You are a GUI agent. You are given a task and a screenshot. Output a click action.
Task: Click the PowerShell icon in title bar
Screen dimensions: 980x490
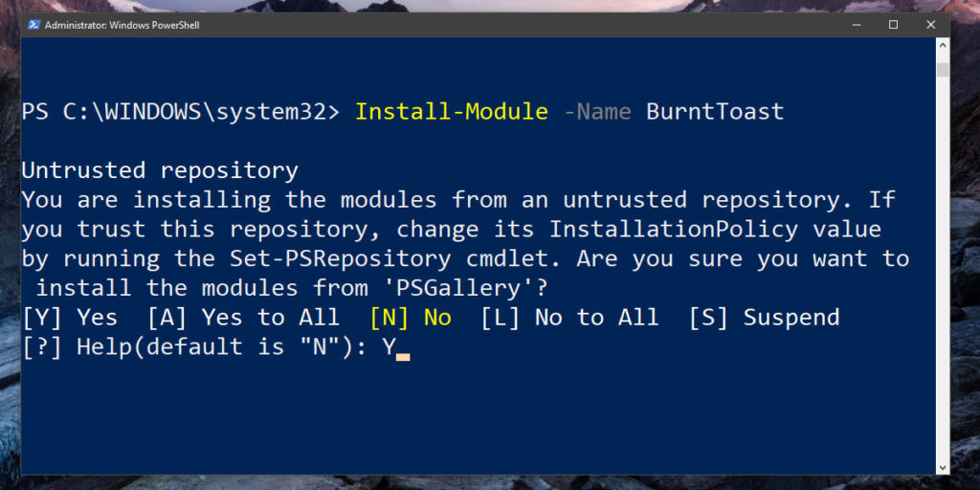click(33, 25)
